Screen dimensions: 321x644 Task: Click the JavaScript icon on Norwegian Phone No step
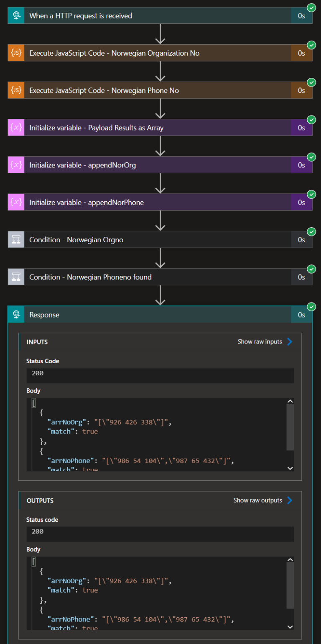click(x=15, y=90)
